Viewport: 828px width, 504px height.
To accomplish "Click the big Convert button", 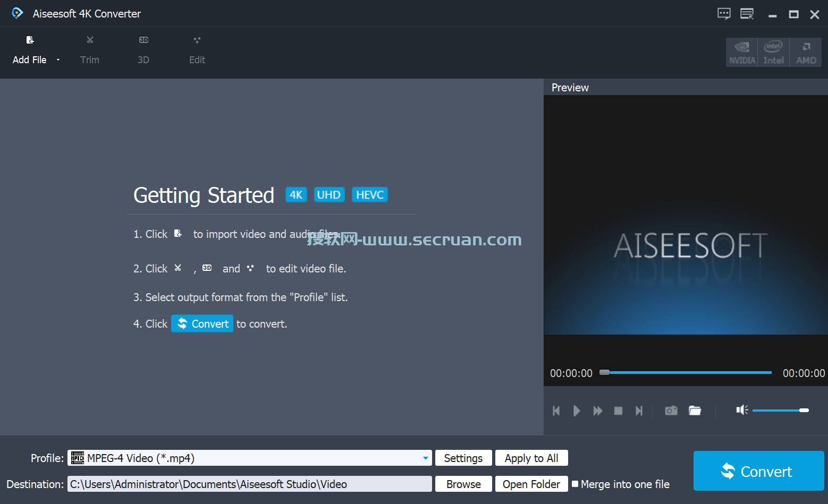I will pos(758,471).
